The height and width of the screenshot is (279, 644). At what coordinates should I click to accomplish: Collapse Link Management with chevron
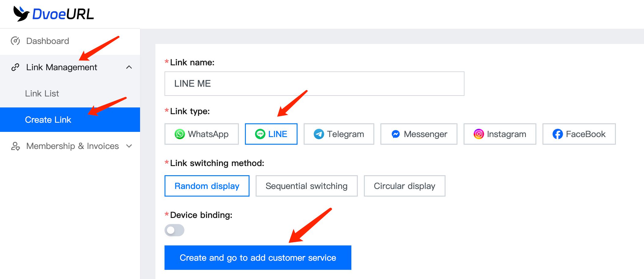click(129, 67)
